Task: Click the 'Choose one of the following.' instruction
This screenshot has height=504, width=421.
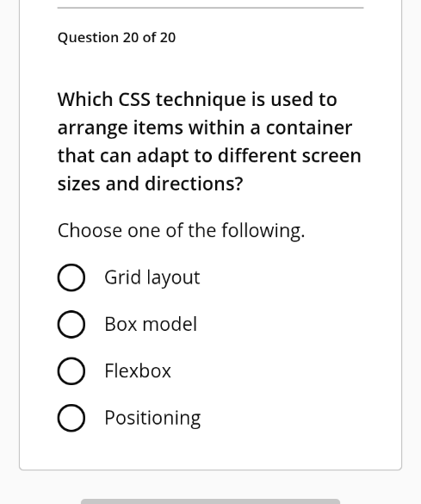Action: [x=181, y=231]
